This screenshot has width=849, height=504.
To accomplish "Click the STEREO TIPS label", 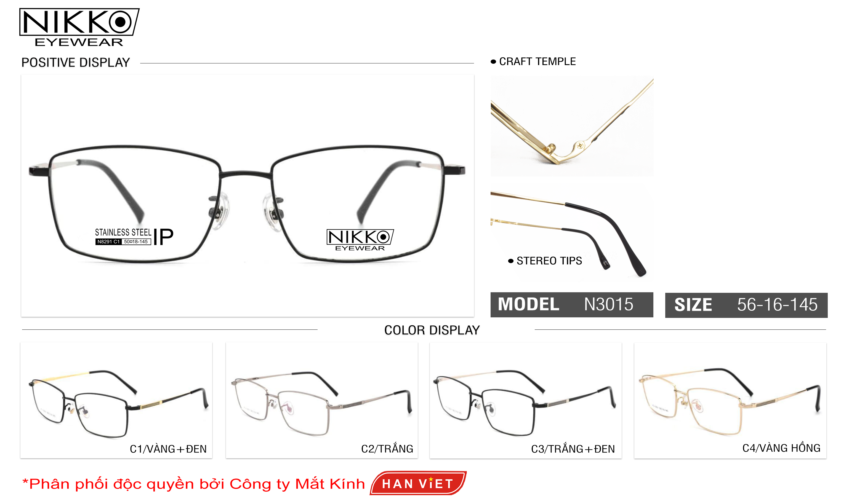I will [x=549, y=261].
